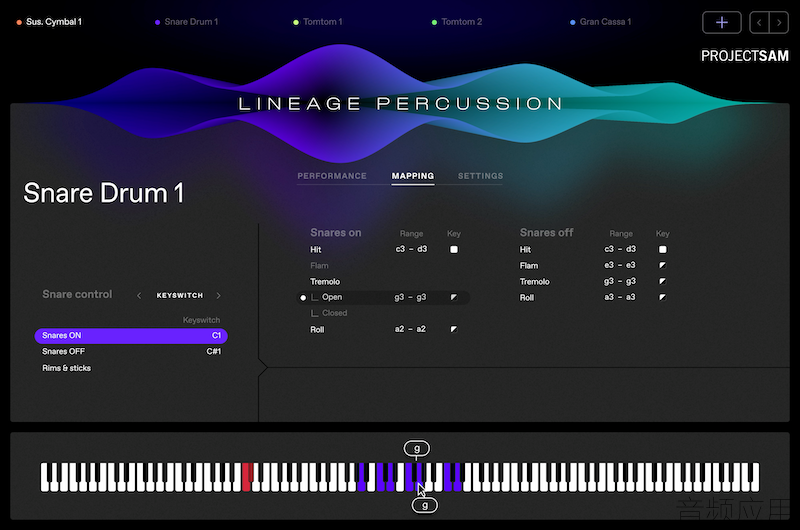
Task: Click the ProjectSAM logo
Action: click(744, 56)
